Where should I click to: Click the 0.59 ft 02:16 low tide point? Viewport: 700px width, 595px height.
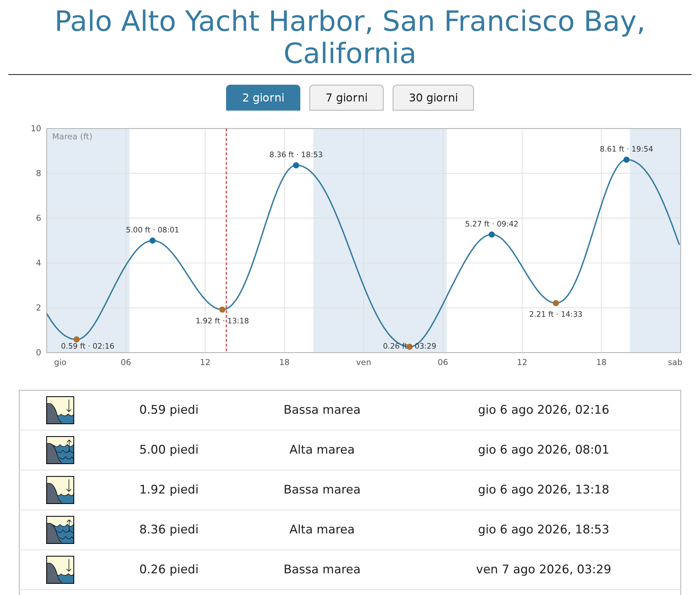(x=77, y=339)
